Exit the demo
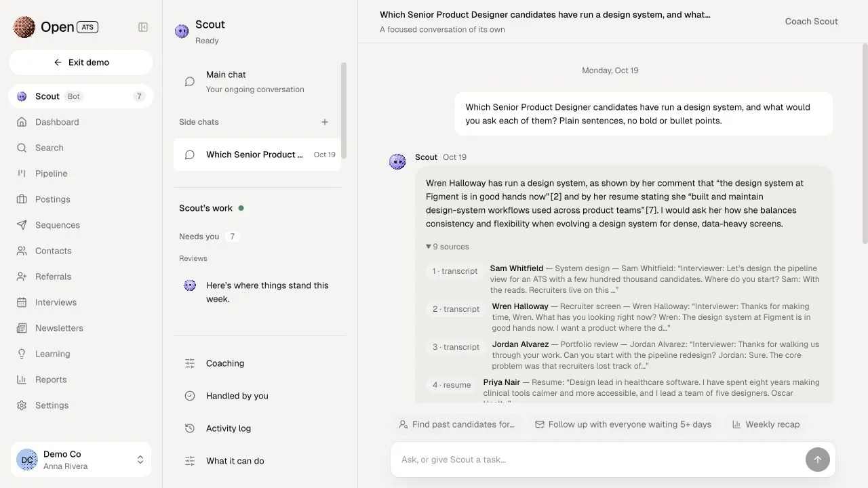 [x=81, y=62]
